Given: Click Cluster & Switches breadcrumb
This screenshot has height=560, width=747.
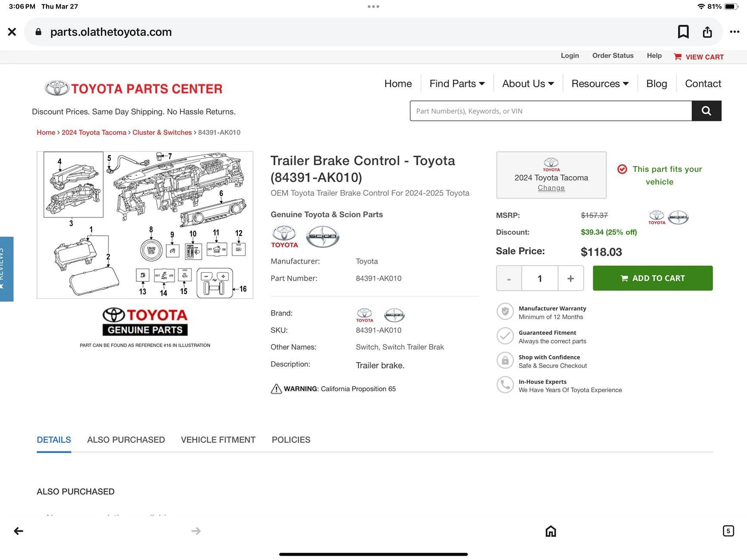Looking at the screenshot, I should pos(162,132).
